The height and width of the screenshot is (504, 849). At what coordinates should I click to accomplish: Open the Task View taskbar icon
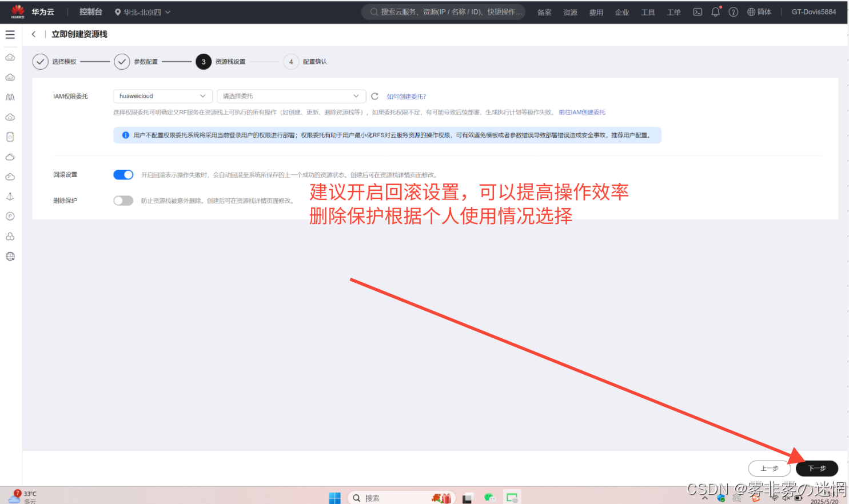click(467, 498)
